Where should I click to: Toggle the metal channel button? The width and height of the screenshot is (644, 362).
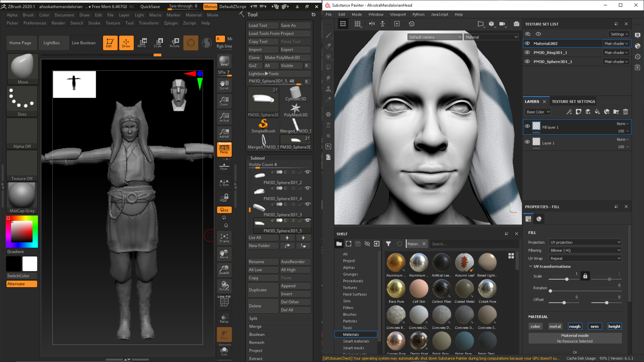(555, 327)
